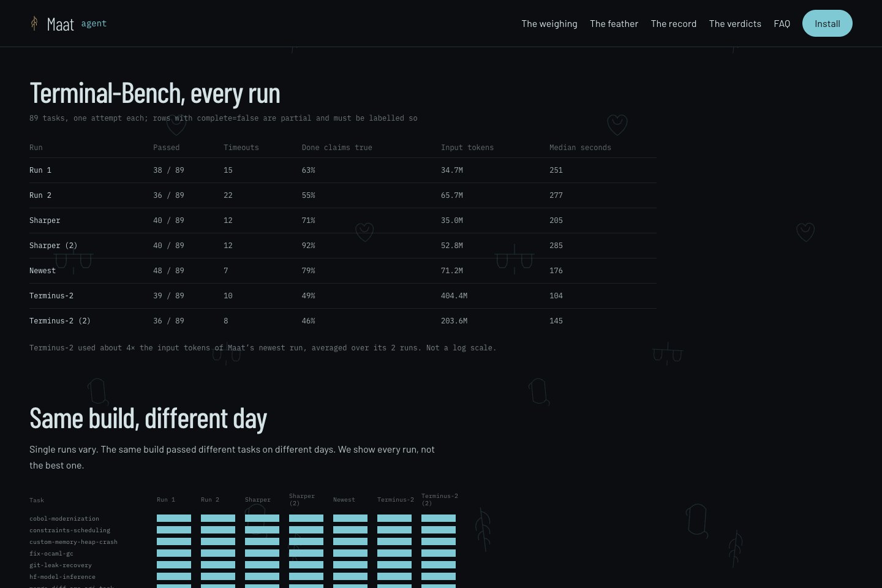Viewport: 882px width, 588px height.
Task: Click the '203.6M' input tokens cell
Action: click(454, 321)
